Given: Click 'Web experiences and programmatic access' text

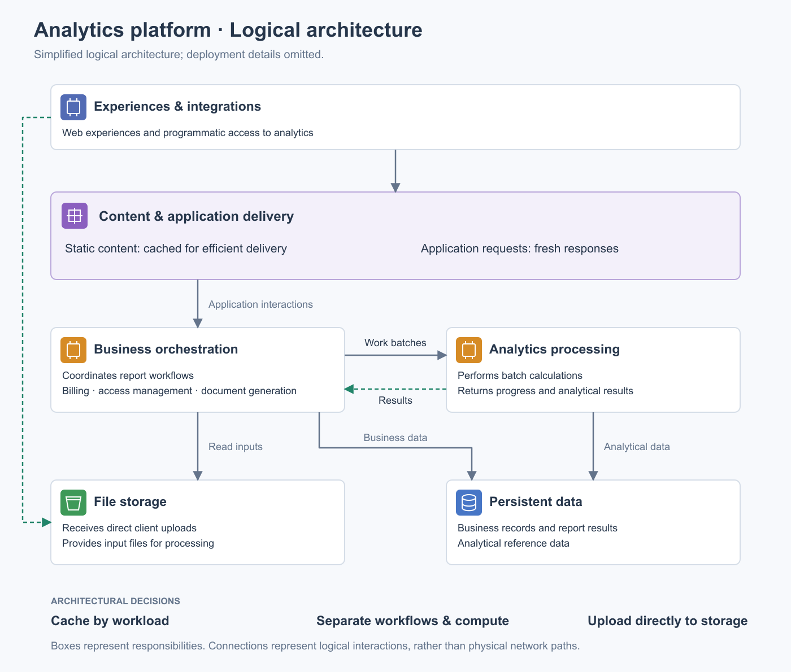Looking at the screenshot, I should pos(188,133).
